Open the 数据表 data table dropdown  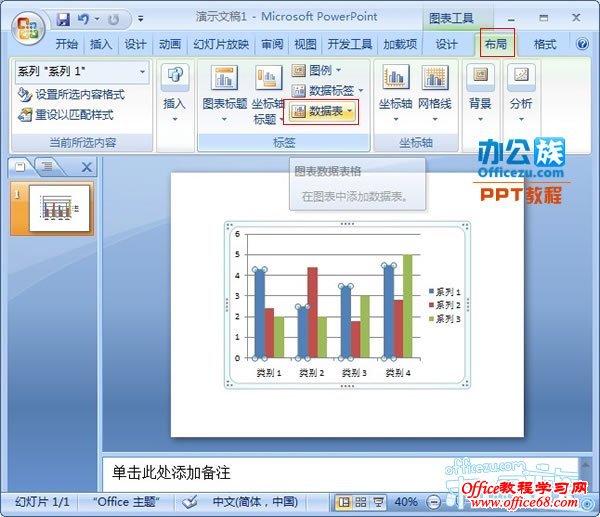pos(321,111)
